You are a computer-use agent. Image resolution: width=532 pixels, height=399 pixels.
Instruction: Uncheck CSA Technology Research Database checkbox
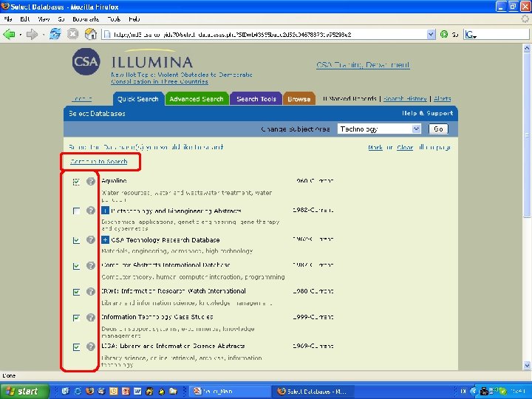pyautogui.click(x=76, y=240)
